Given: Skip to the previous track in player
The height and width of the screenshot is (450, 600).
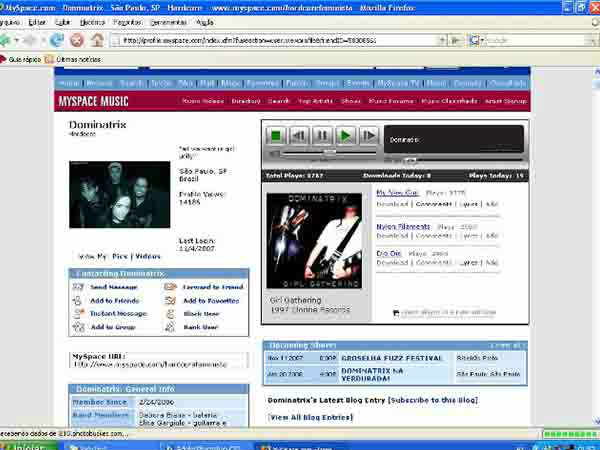Looking at the screenshot, I should pos(299,135).
